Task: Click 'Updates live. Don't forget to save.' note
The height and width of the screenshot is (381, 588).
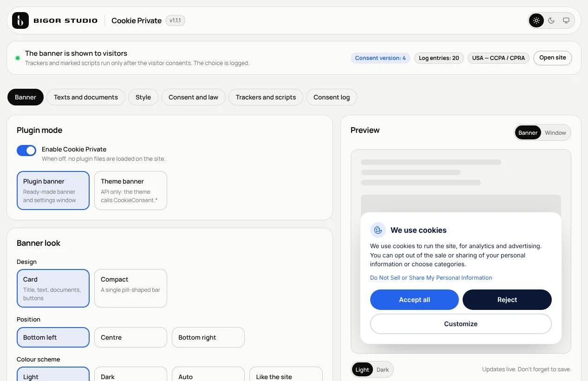Action: point(527,369)
